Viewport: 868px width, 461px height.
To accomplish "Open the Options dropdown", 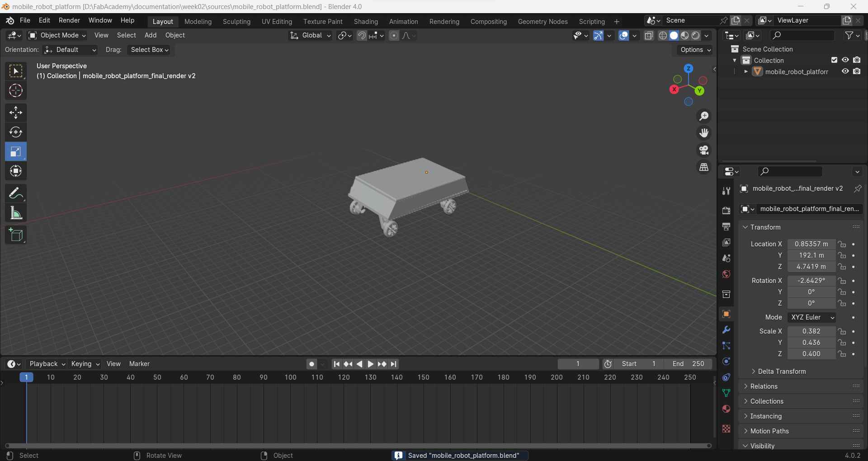I will coord(695,50).
